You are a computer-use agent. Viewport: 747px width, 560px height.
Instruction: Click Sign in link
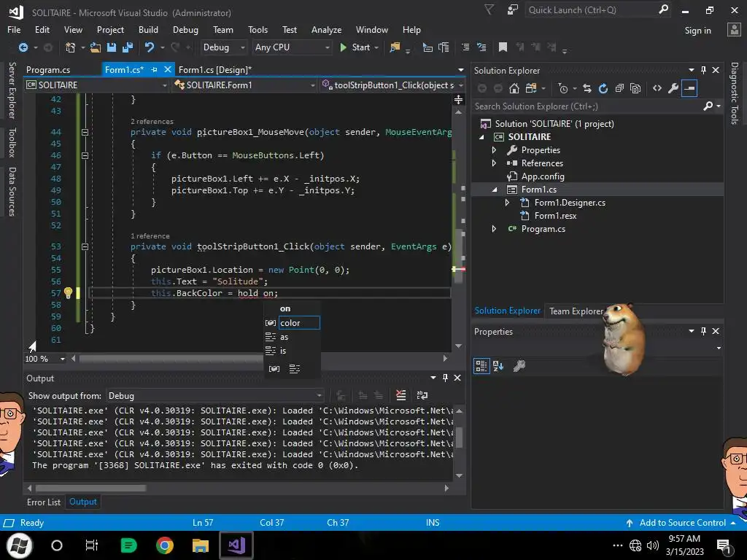point(698,31)
